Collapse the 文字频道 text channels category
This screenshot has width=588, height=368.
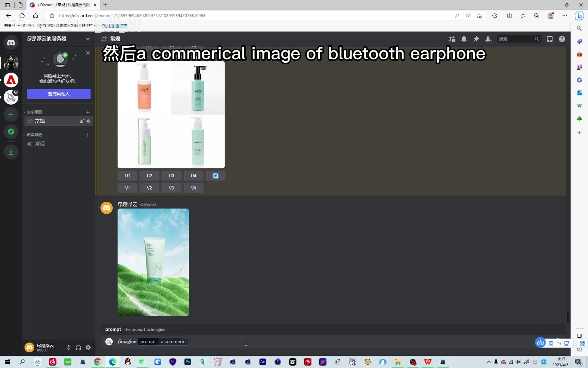point(34,112)
